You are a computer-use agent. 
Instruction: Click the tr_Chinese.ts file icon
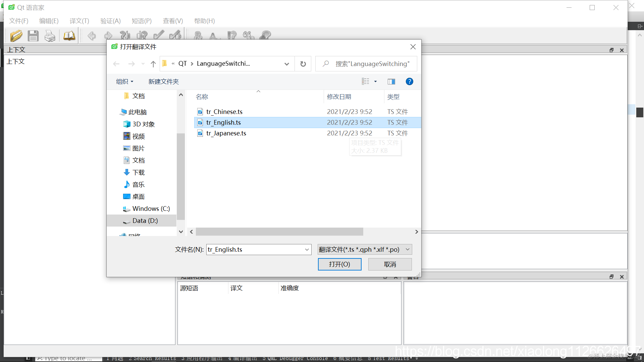click(200, 112)
